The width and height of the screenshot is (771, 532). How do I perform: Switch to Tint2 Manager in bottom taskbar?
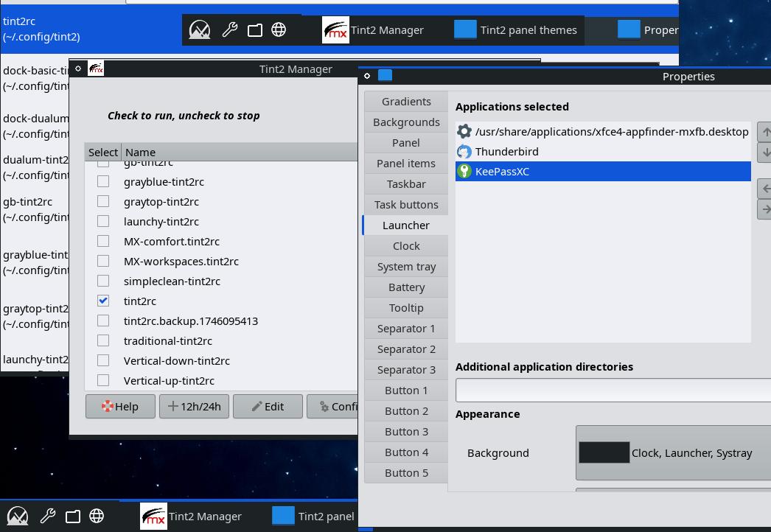(x=192, y=517)
